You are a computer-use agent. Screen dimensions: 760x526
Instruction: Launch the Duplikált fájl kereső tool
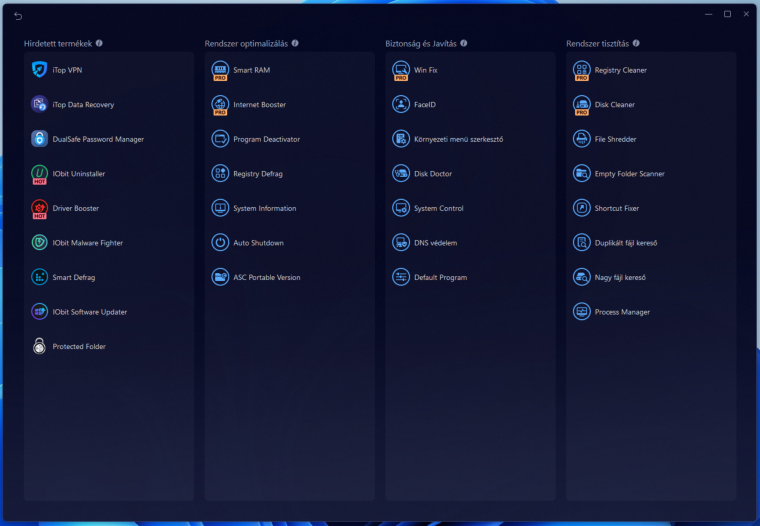pos(625,243)
